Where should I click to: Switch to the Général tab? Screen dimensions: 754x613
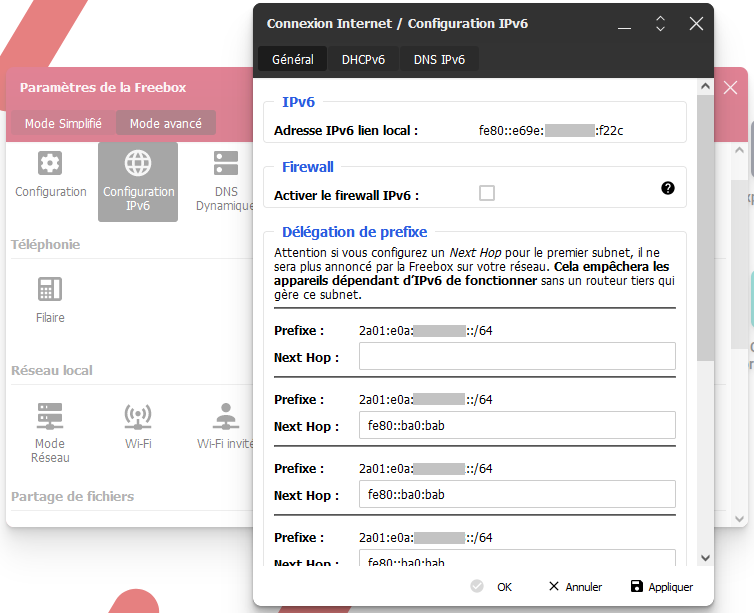(x=292, y=59)
